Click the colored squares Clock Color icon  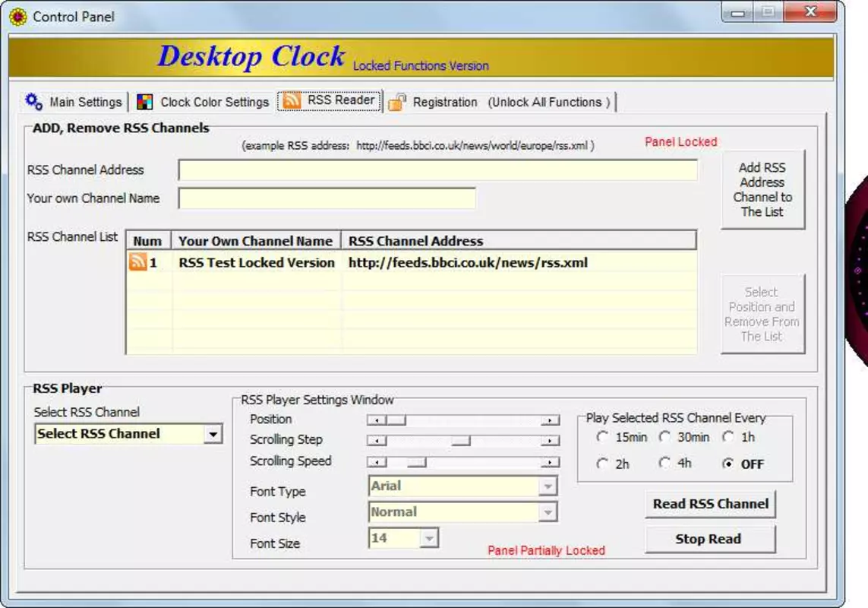145,102
